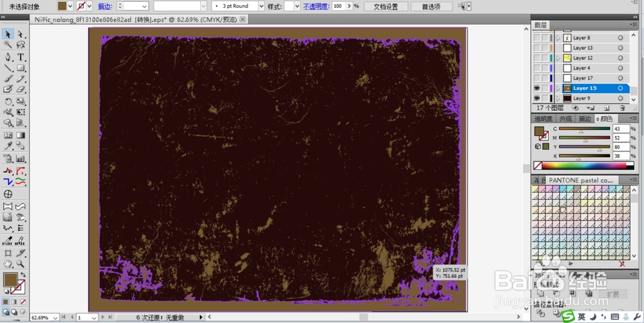This screenshot has height=323, width=644.
Task: Click the Make Clipping Mask icon in Layers panel
Action: coord(575,108)
